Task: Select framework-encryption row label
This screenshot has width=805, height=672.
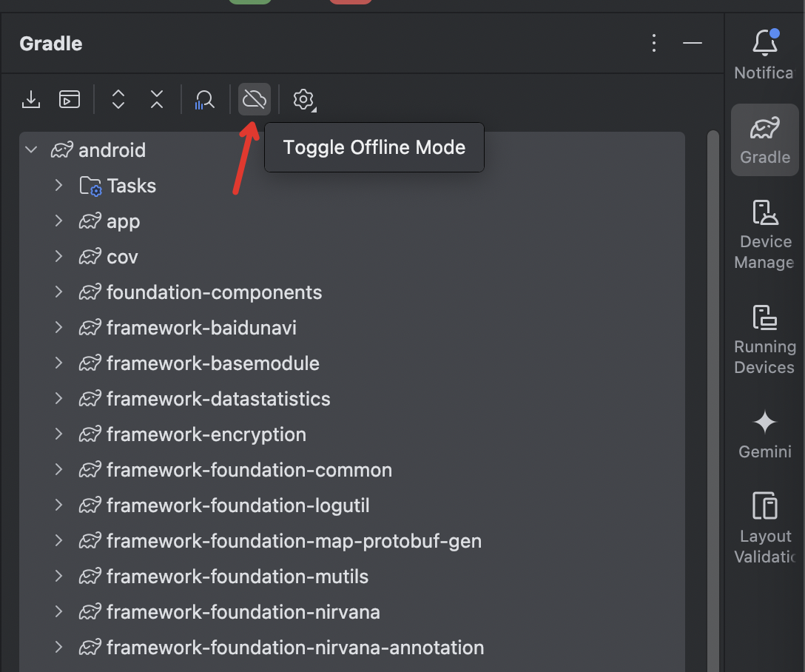Action: [x=206, y=435]
